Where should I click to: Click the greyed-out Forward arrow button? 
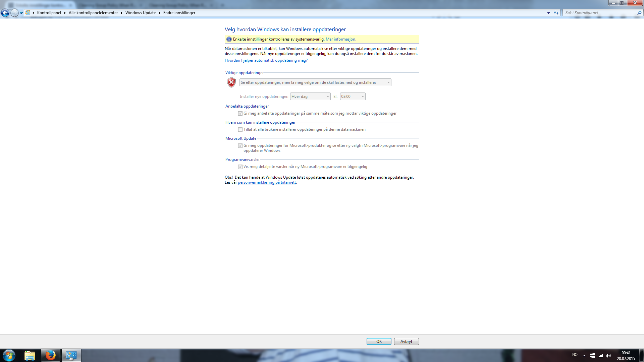pos(14,13)
